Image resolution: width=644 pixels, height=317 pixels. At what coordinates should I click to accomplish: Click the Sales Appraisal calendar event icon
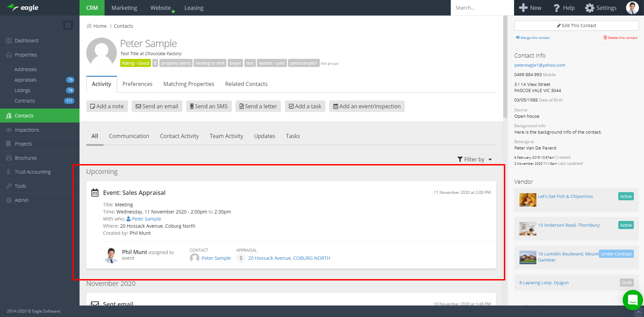pyautogui.click(x=95, y=193)
